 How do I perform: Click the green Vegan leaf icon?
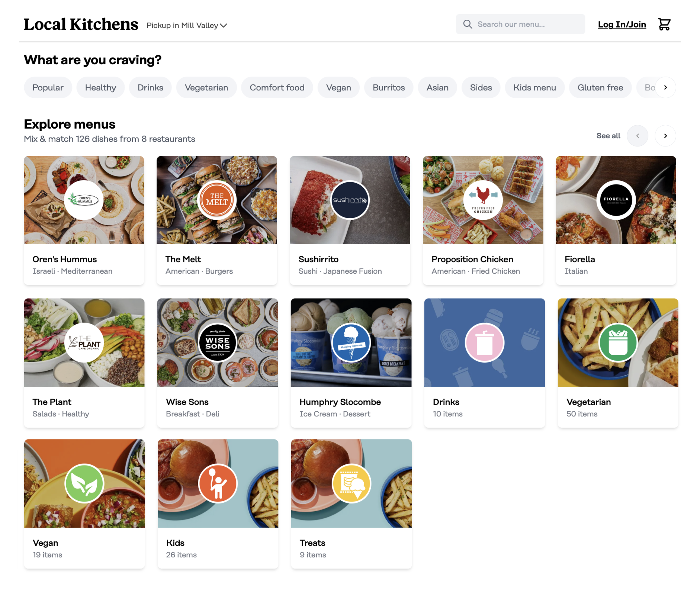click(84, 483)
